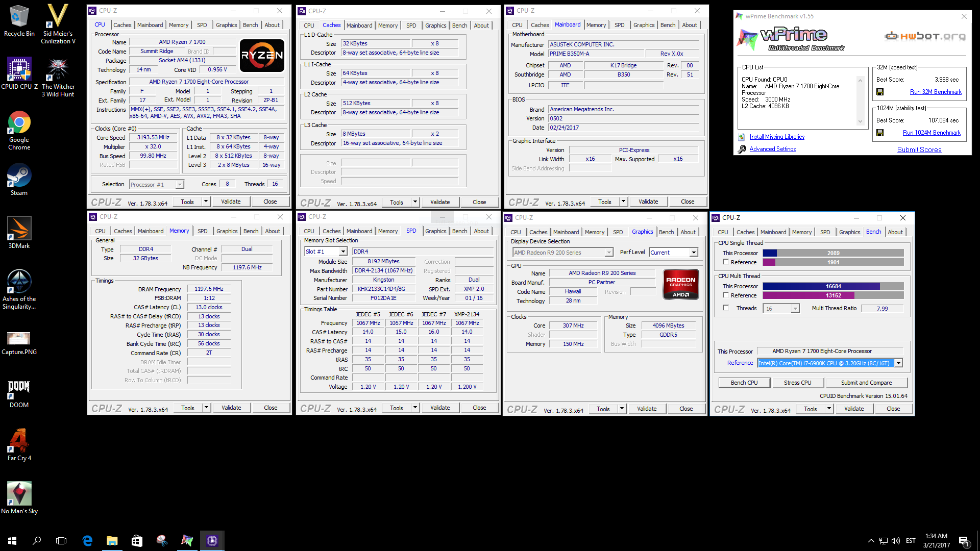Open the Recycle Bin desktop icon
This screenshot has height=551, width=980.
[19, 20]
